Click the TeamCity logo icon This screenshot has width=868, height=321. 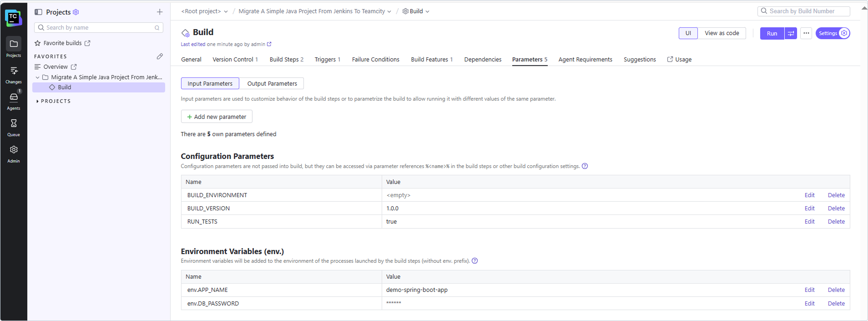click(x=13, y=18)
